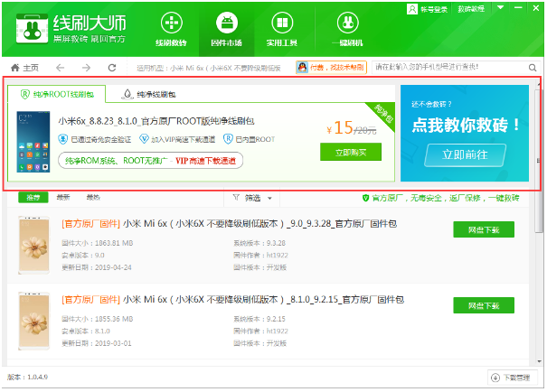The width and height of the screenshot is (547, 392).
Task: Click the 纯净ROM系统 VIP promo pill
Action: 150,161
